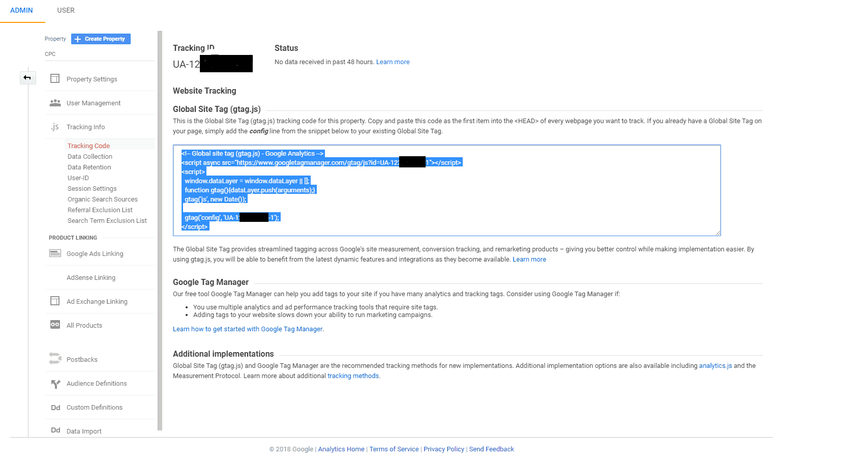Image resolution: width=868 pixels, height=460 pixels.
Task: Open Property Settings
Action: (92, 79)
